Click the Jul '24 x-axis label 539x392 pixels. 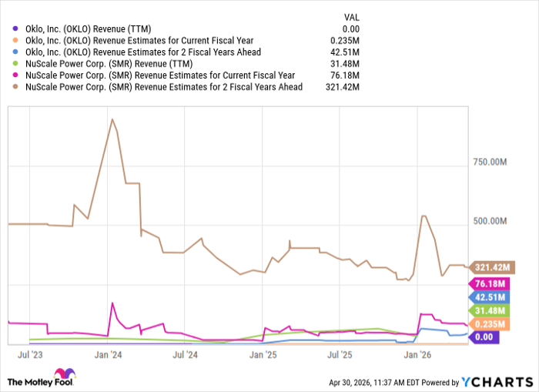point(185,355)
